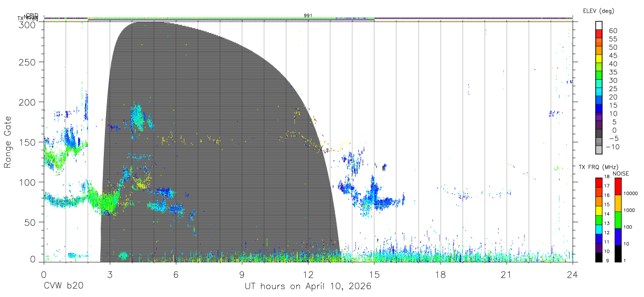The height and width of the screenshot is (297, 644).
Task: Select the green 100–1000 NOISE swatch
Action: [618, 220]
